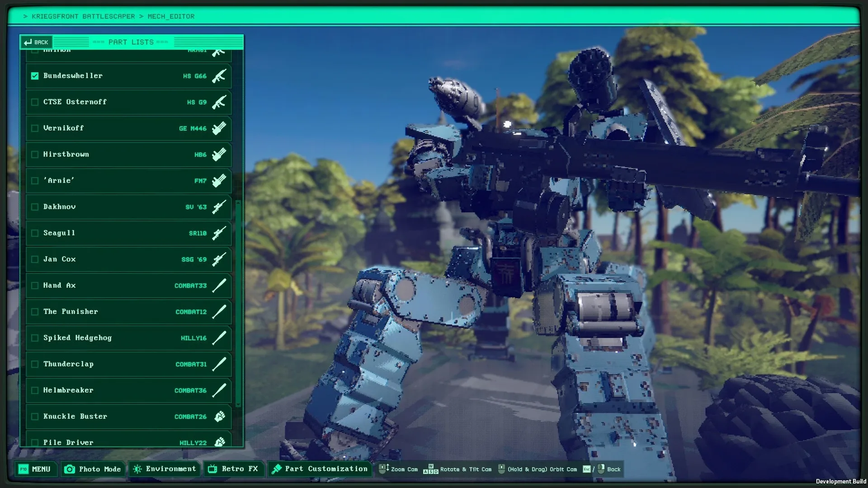Click the CTSE Osternoff rifle icon
This screenshot has height=488, width=868.
(219, 102)
